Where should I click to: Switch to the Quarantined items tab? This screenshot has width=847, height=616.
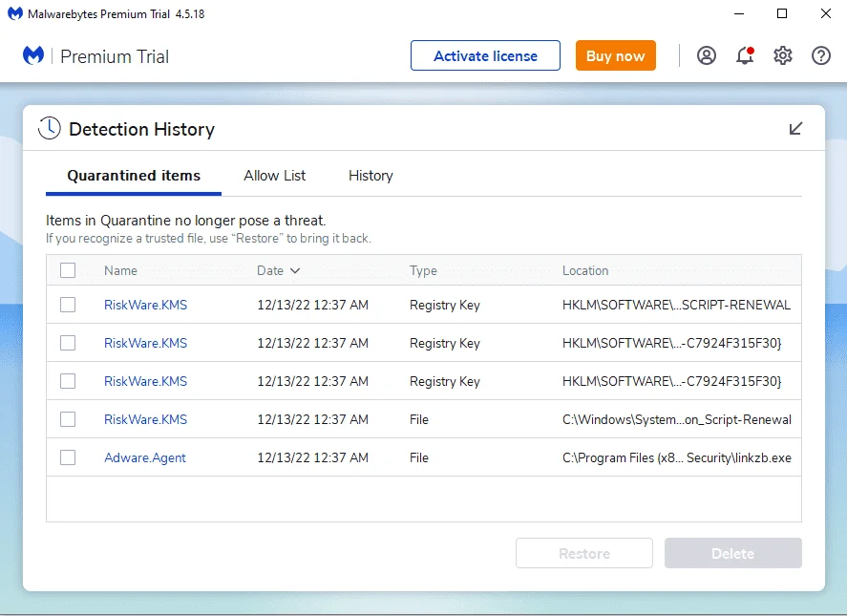tap(134, 176)
